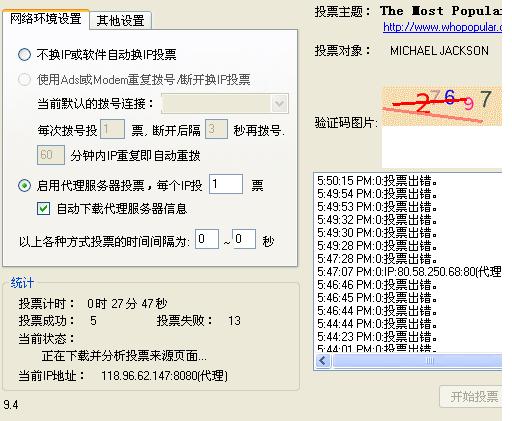Click the 开始投票 button
Viewport: 512px width, 421px height.
(x=471, y=396)
